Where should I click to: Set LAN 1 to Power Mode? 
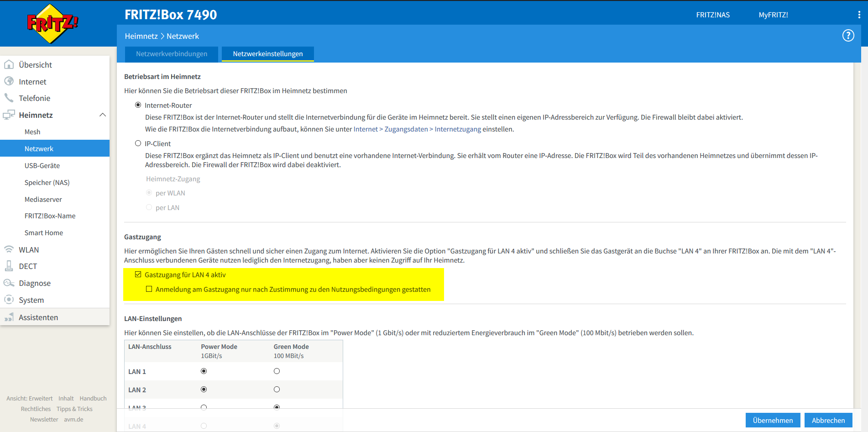204,371
